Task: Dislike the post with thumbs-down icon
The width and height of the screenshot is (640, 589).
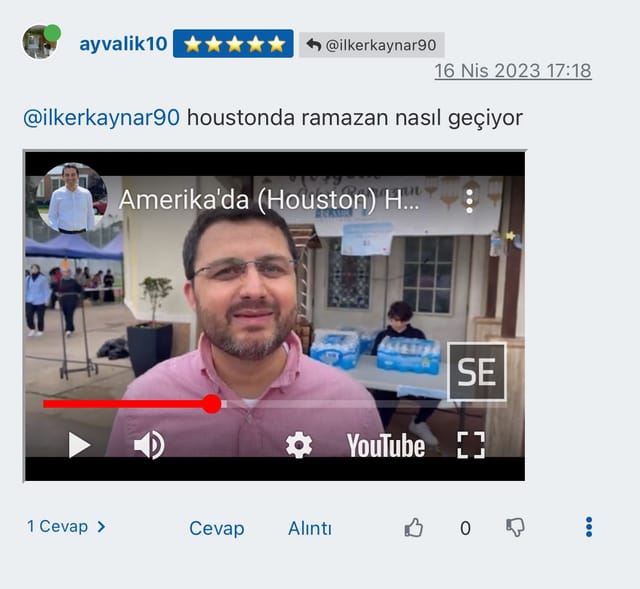Action: [x=515, y=527]
